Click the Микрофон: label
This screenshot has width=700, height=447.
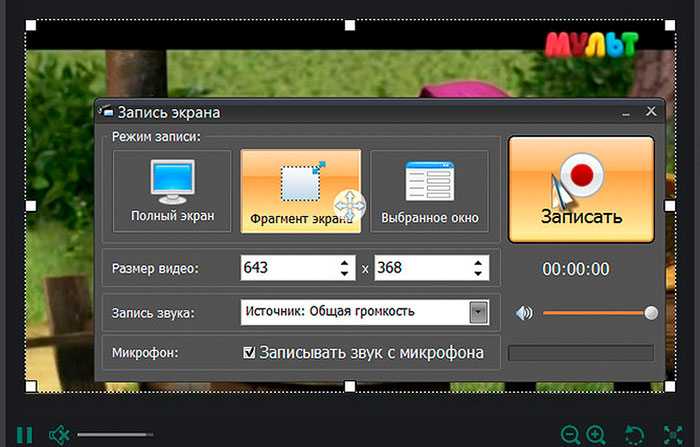[x=145, y=353]
